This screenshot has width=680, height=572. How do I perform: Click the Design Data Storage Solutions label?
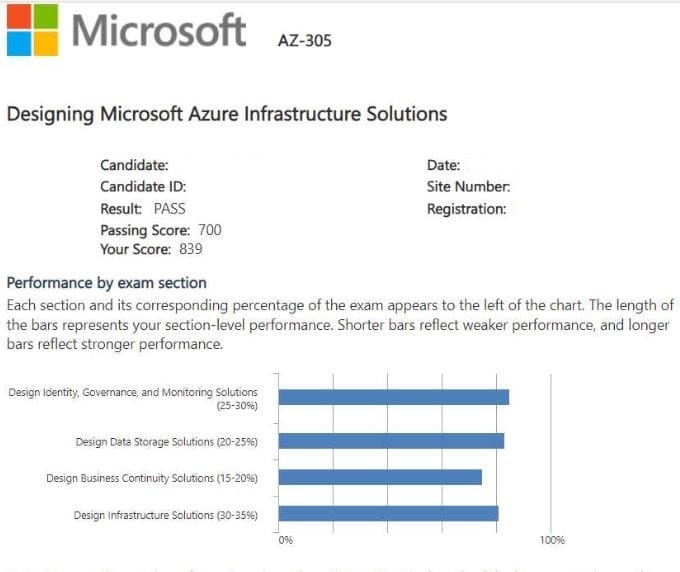coord(166,441)
